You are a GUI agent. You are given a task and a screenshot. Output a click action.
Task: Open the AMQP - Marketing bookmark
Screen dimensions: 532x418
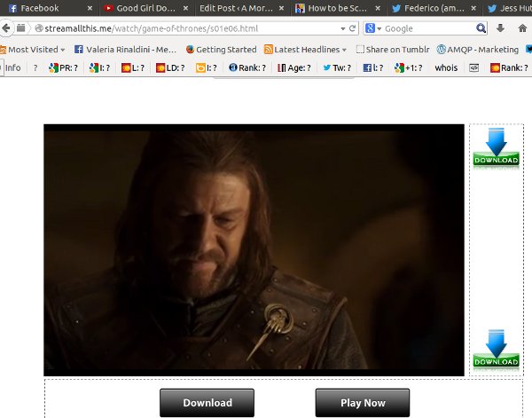478,50
